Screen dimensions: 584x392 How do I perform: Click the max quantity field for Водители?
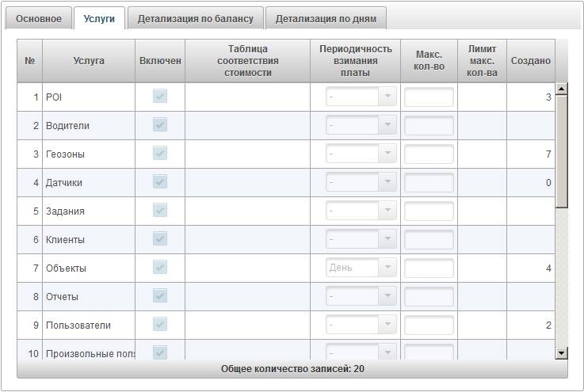(429, 125)
